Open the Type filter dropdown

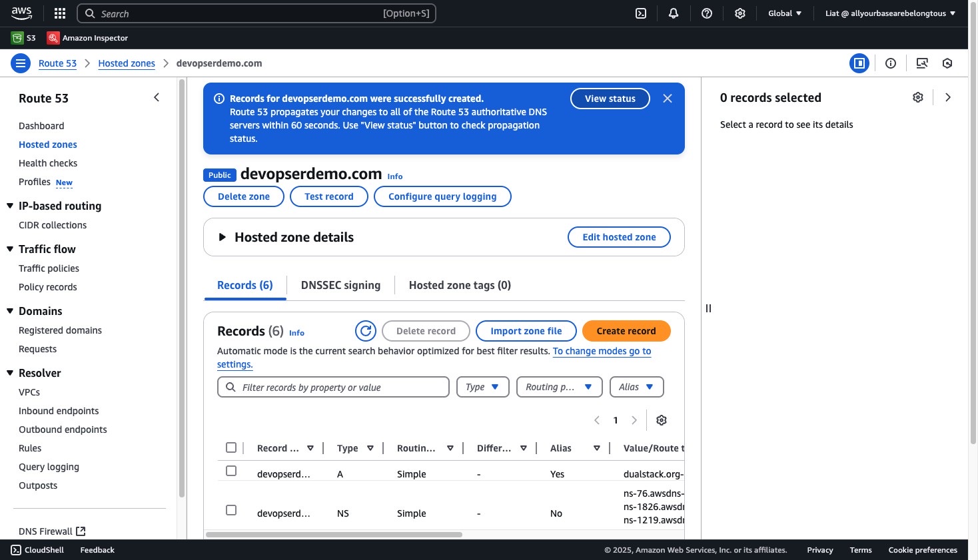[x=483, y=387]
